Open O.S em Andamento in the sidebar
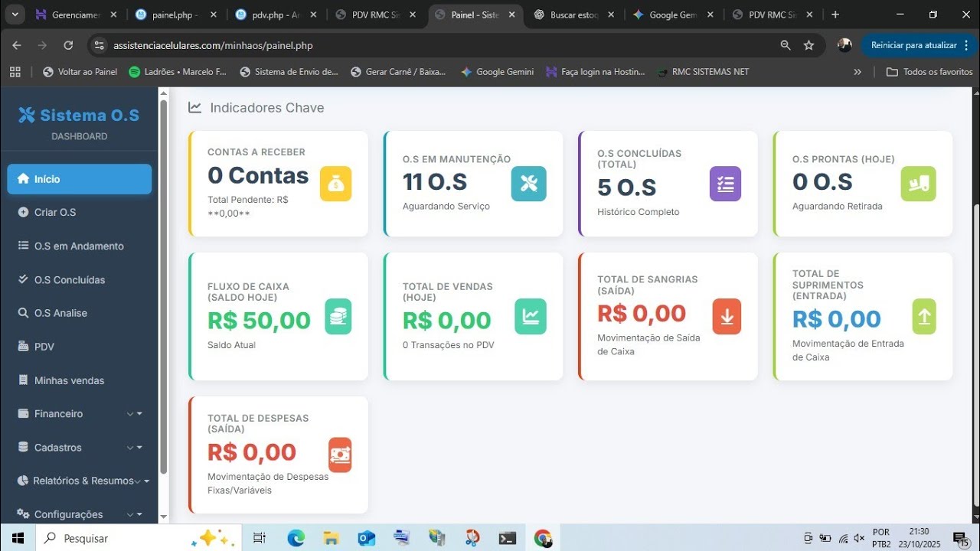Image resolution: width=980 pixels, height=551 pixels. tap(80, 246)
